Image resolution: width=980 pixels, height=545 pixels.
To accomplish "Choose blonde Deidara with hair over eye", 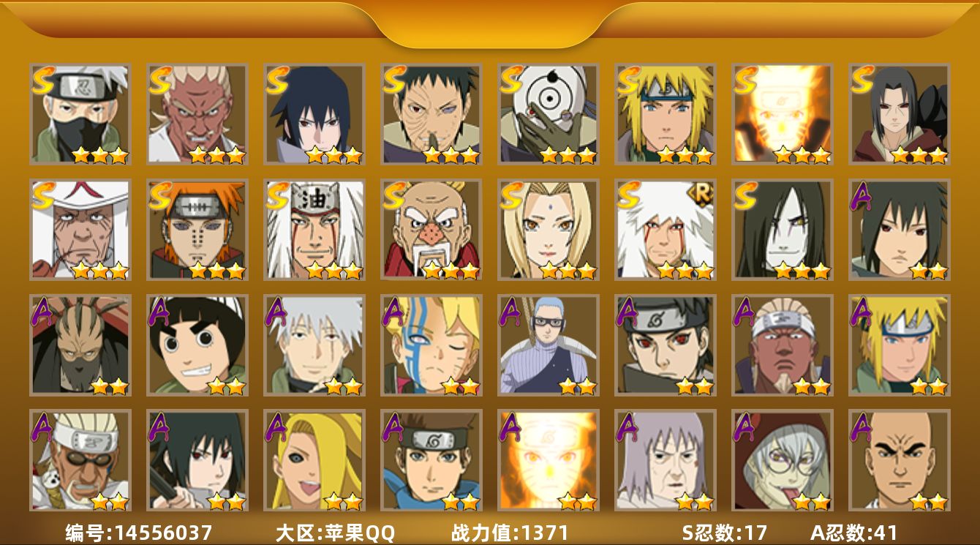I will coord(314,460).
